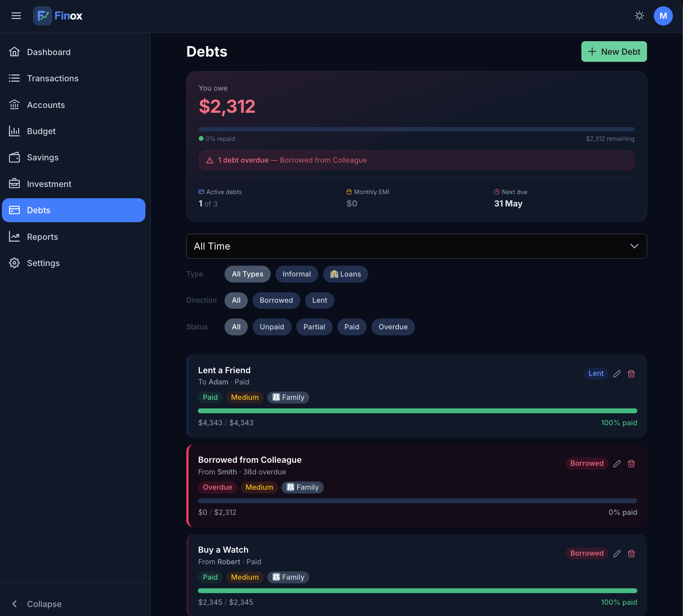Open the Buy a Watch card title
Image resolution: width=683 pixels, height=616 pixels.
(x=223, y=550)
